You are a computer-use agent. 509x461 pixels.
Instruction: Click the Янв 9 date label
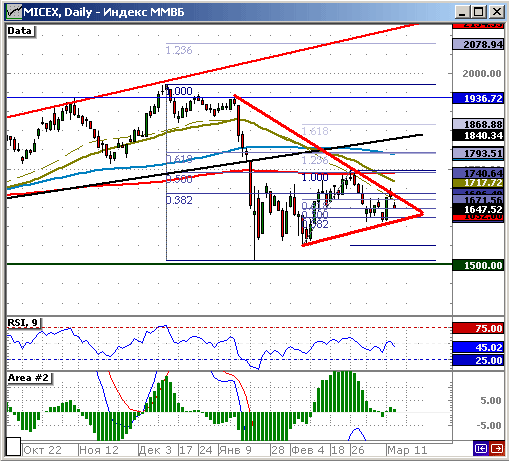pyautogui.click(x=235, y=450)
